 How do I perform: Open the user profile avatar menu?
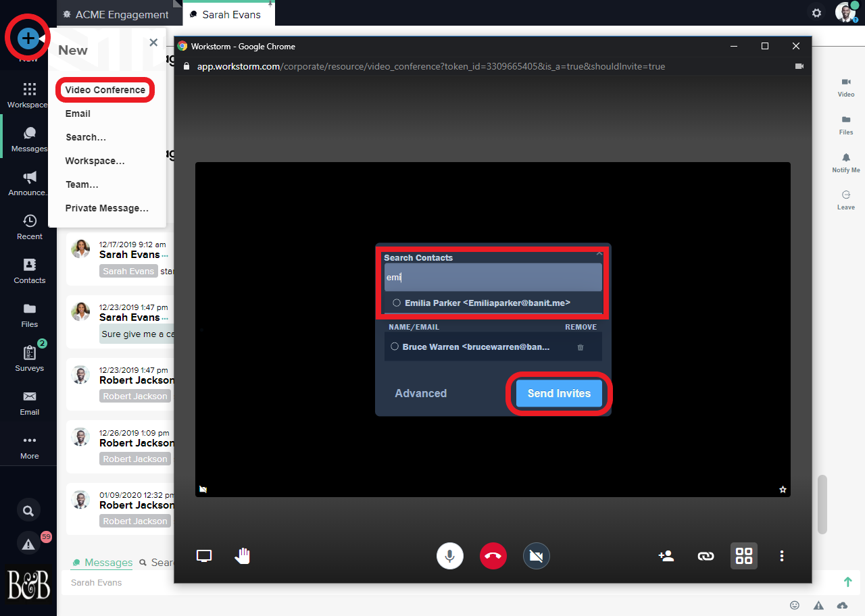tap(845, 11)
